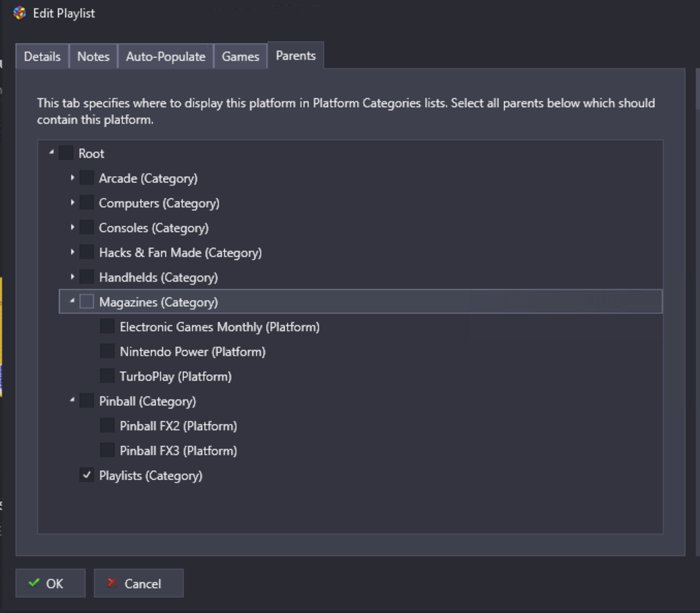
Task: Collapse the Root tree node
Action: [52, 153]
